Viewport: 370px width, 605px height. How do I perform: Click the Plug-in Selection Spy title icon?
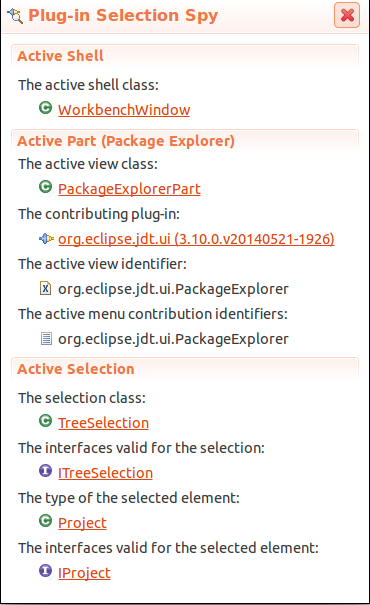(x=15, y=15)
